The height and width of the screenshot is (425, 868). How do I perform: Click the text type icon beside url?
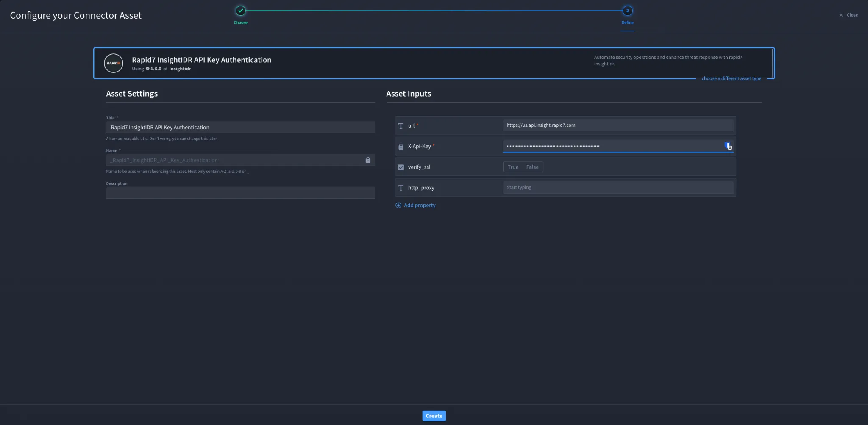(401, 126)
